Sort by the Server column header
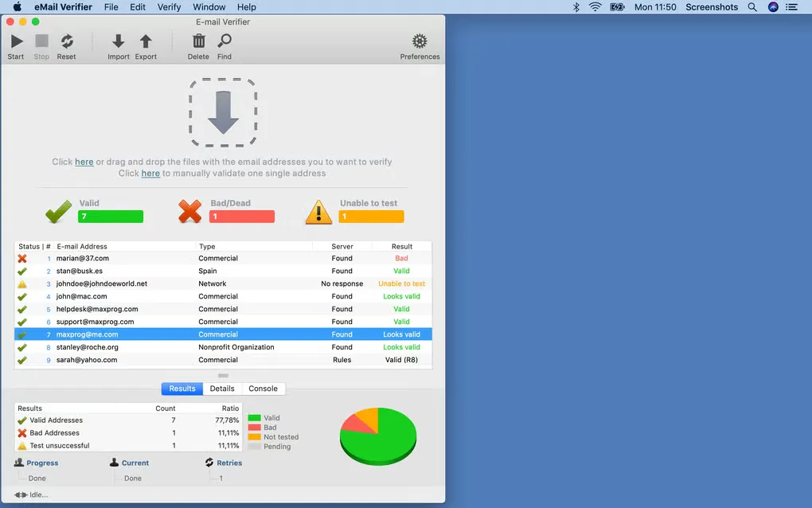Screen dimensions: 812x508 tap(342, 247)
